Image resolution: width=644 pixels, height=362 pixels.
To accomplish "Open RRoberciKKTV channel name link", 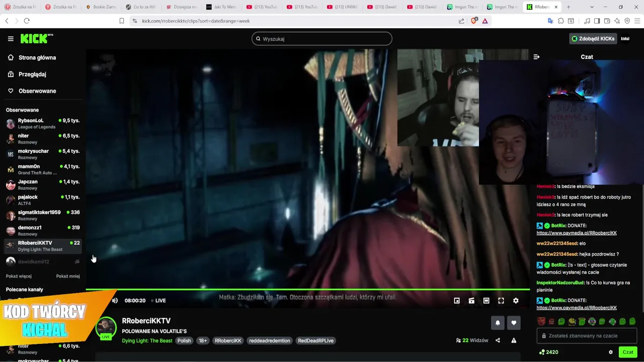I will tap(146, 321).
